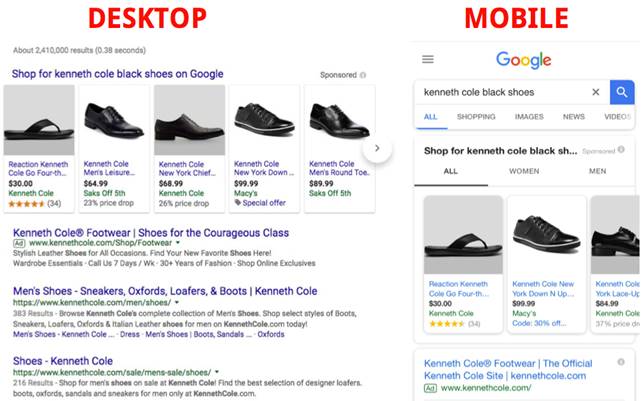Expand dropdown arrow next to kennethcole.com/Shop/Footwear URL
Image resolution: width=642 pixels, height=401 pixels.
point(178,243)
